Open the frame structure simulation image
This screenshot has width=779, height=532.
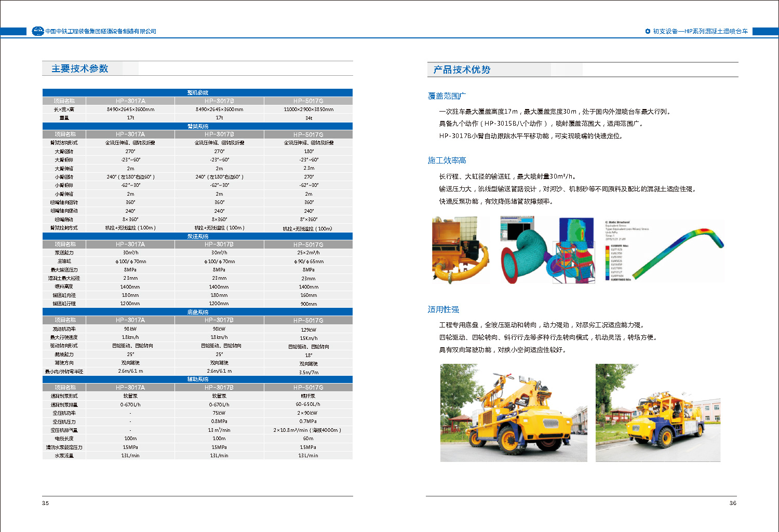coord(575,251)
